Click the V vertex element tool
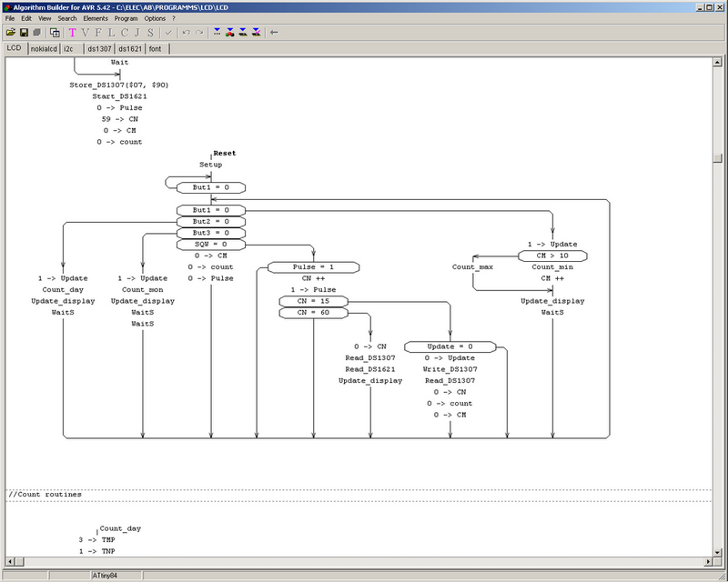The width and height of the screenshot is (728, 582). (86, 32)
